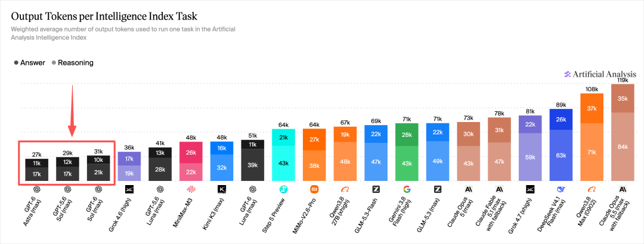
Task: Click the green Gemini 3.8 Flash 43k bar segment
Action: [x=407, y=164]
